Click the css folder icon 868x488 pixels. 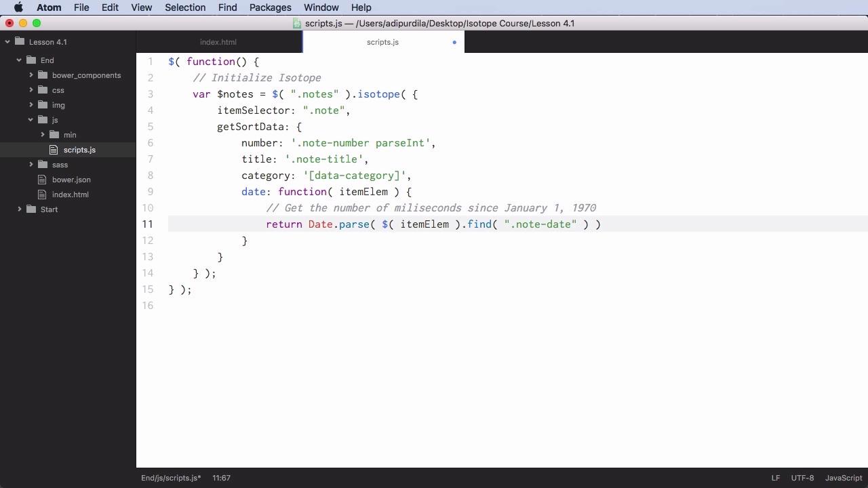point(43,89)
